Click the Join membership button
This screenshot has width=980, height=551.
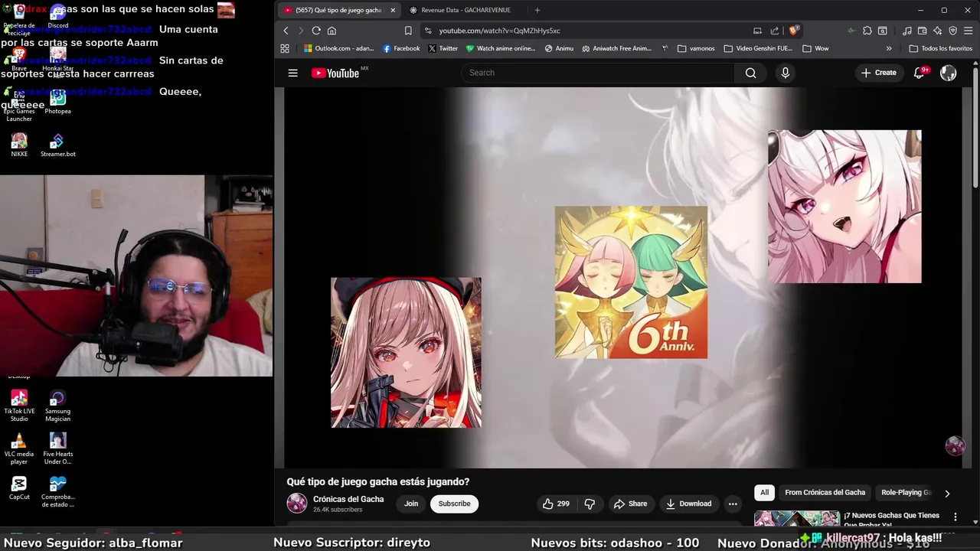click(411, 504)
